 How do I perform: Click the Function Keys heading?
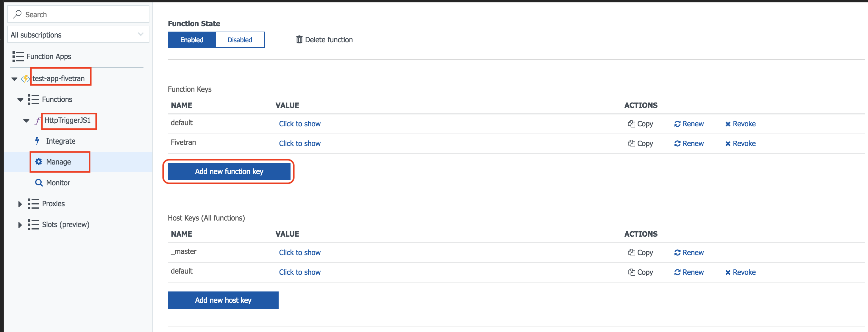190,89
